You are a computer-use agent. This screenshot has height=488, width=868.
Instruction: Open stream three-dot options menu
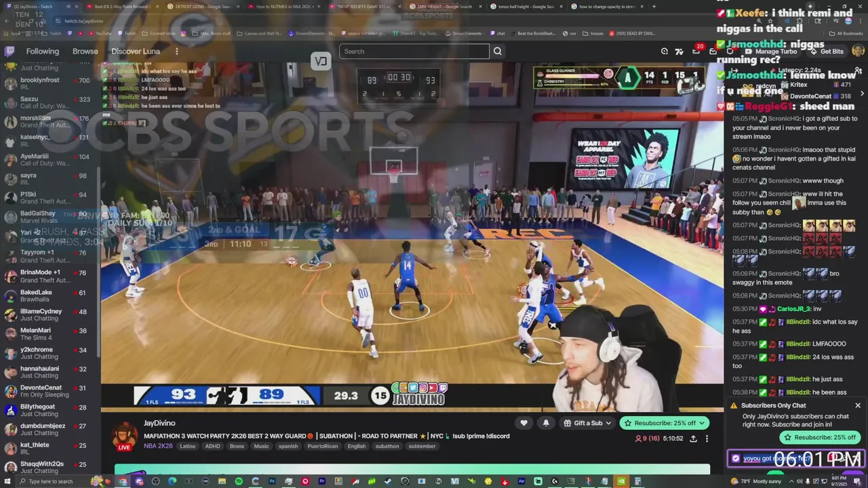click(707, 439)
